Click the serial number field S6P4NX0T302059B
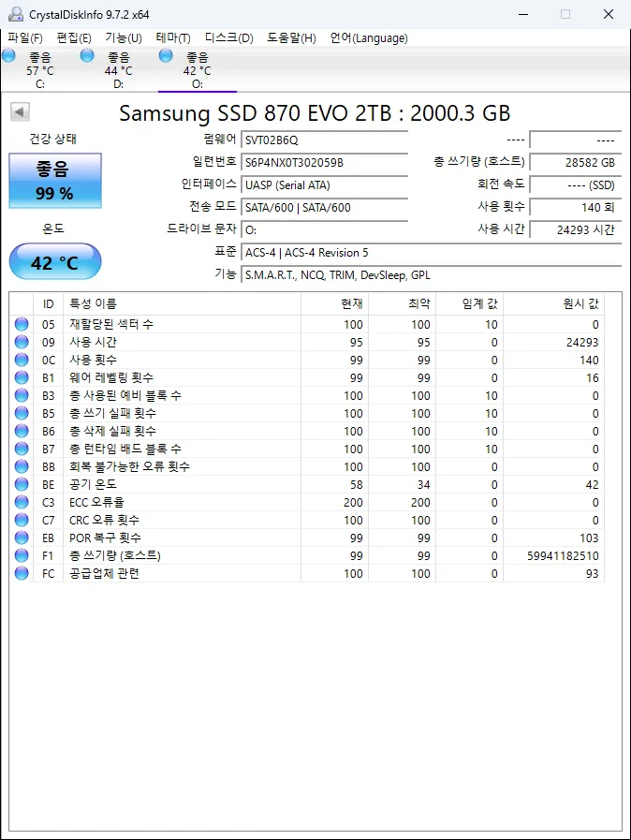 point(325,162)
